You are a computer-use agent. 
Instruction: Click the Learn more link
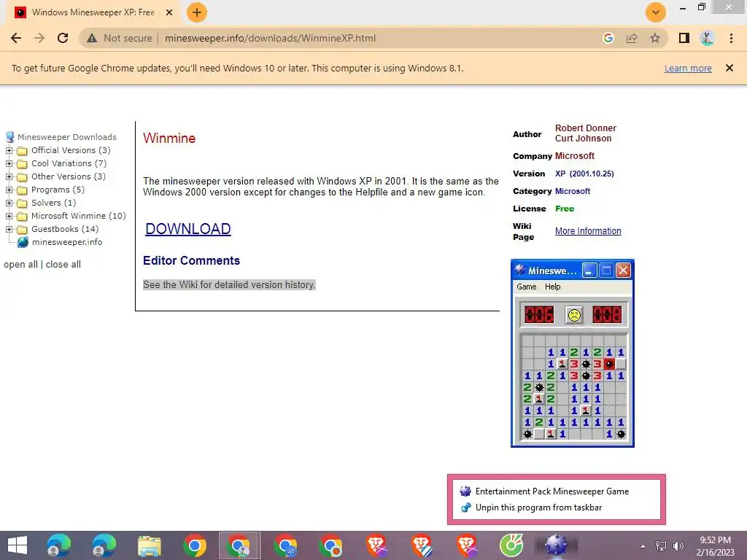point(688,68)
